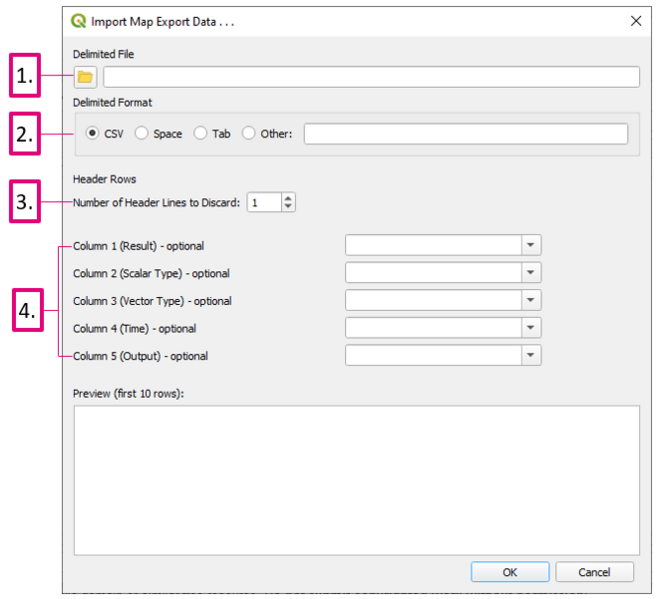Increase the number of header lines to discard

point(289,198)
